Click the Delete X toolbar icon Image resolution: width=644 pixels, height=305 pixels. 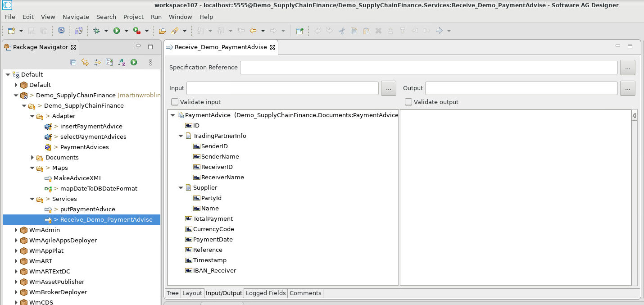(378, 31)
